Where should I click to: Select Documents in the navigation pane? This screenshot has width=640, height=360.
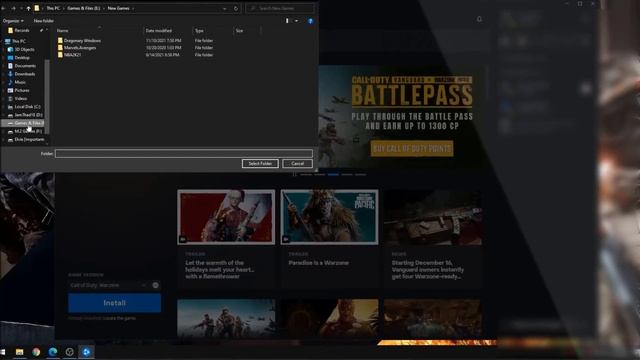[25, 66]
